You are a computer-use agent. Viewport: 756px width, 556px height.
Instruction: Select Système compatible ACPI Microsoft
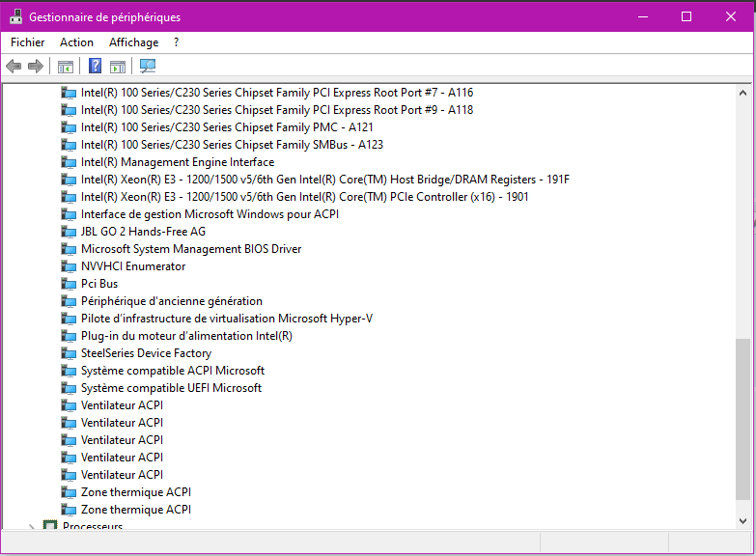click(x=173, y=371)
